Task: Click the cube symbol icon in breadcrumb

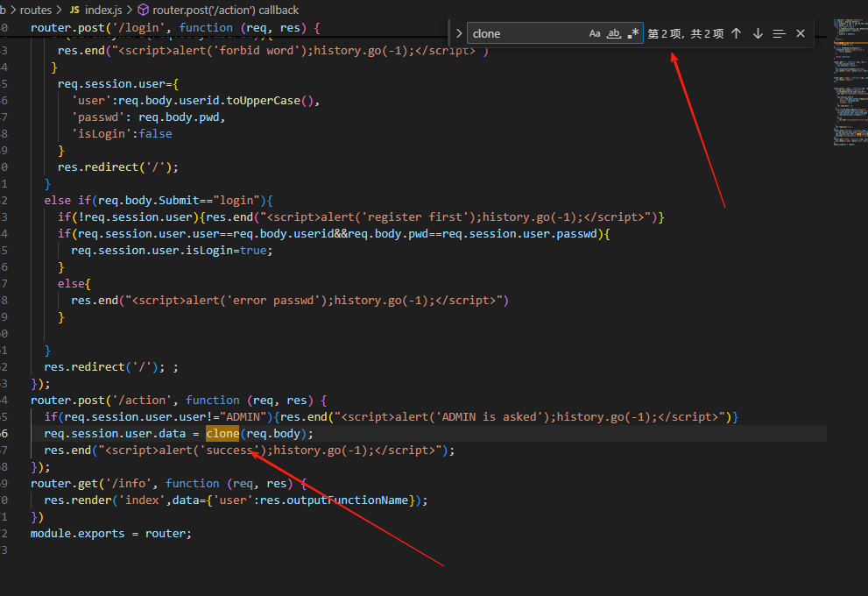Action: pyautogui.click(x=143, y=10)
